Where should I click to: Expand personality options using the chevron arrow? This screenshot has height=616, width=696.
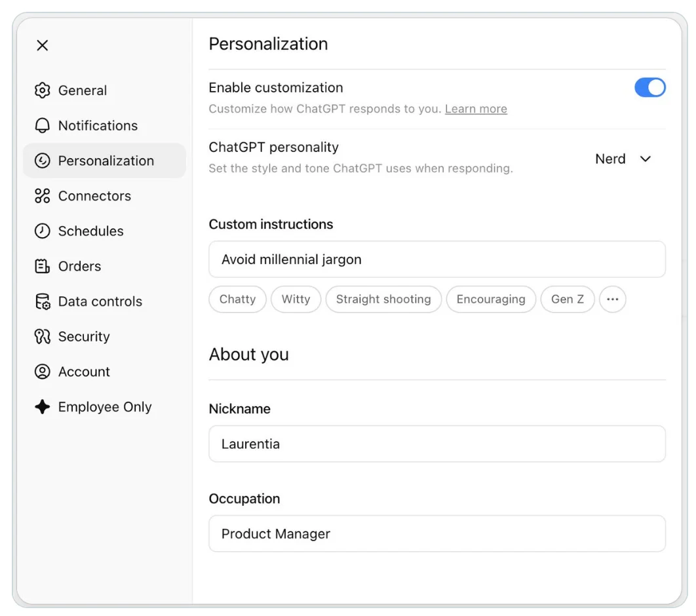646,159
